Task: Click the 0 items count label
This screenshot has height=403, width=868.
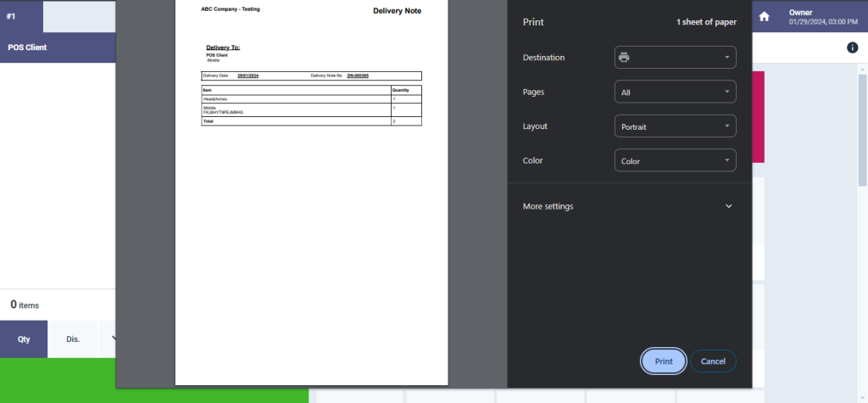Action: coord(25,305)
